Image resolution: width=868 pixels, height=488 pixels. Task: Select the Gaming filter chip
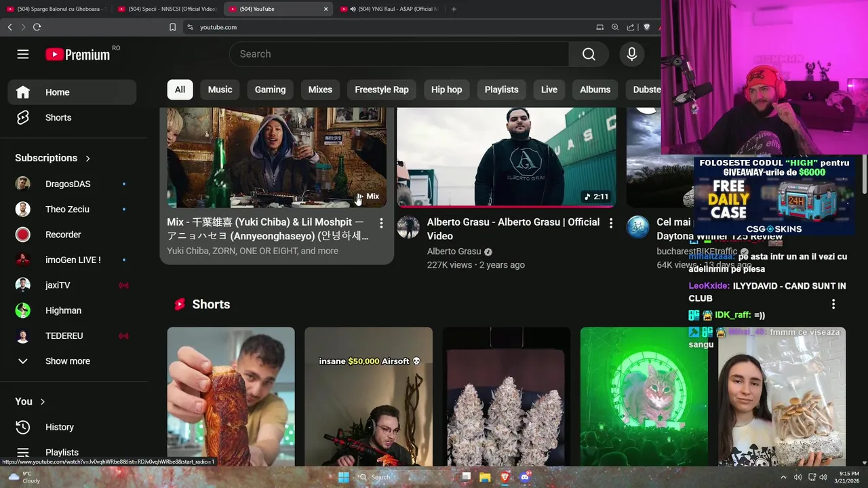coord(270,89)
